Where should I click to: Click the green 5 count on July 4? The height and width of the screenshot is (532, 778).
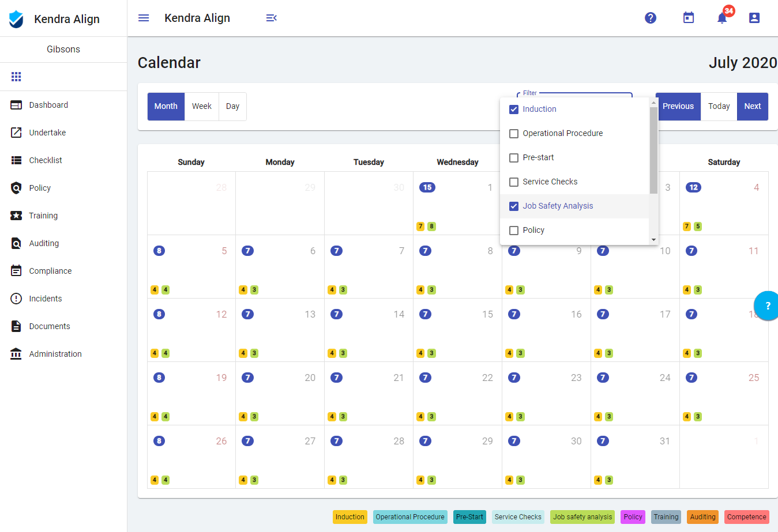(x=698, y=227)
